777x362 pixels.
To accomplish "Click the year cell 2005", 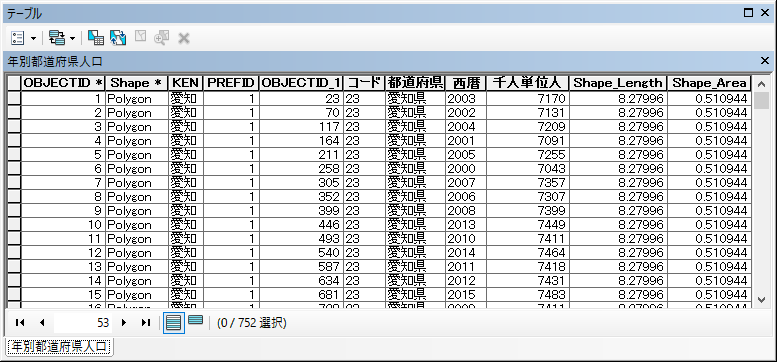I will point(465,155).
